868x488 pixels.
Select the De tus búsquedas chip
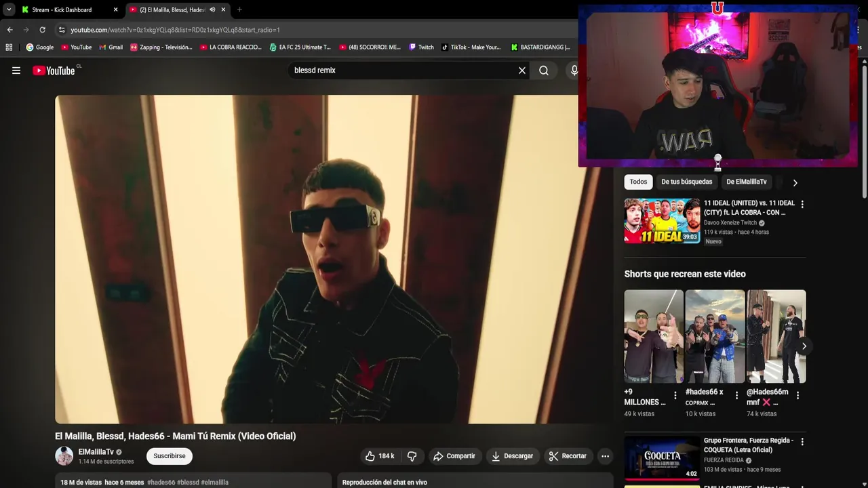pyautogui.click(x=687, y=182)
